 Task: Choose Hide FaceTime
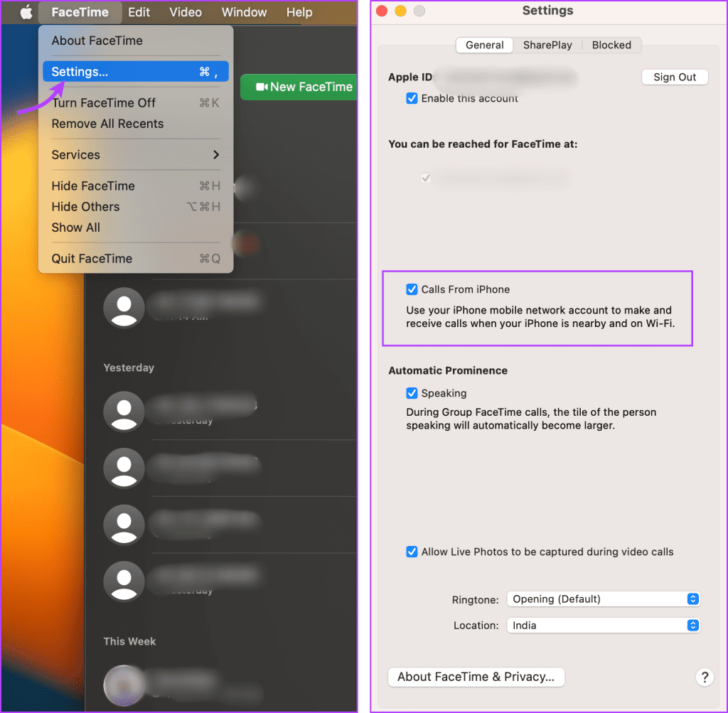pyautogui.click(x=136, y=186)
